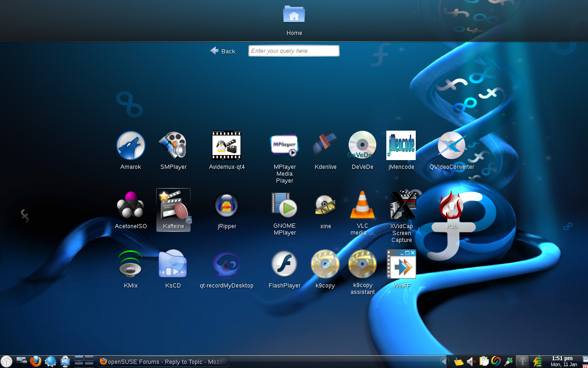588x368 pixels.
Task: Open the blue globe settings panel icon
Action: point(51,361)
